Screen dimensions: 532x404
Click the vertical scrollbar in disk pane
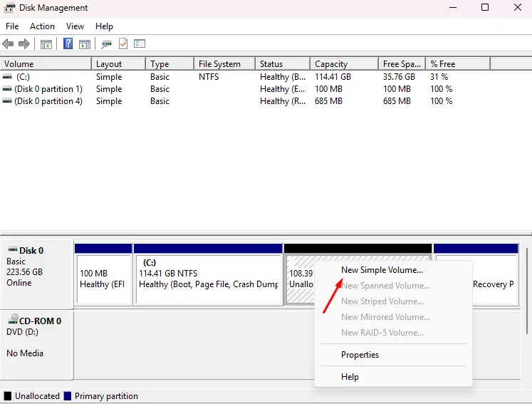[x=526, y=291]
